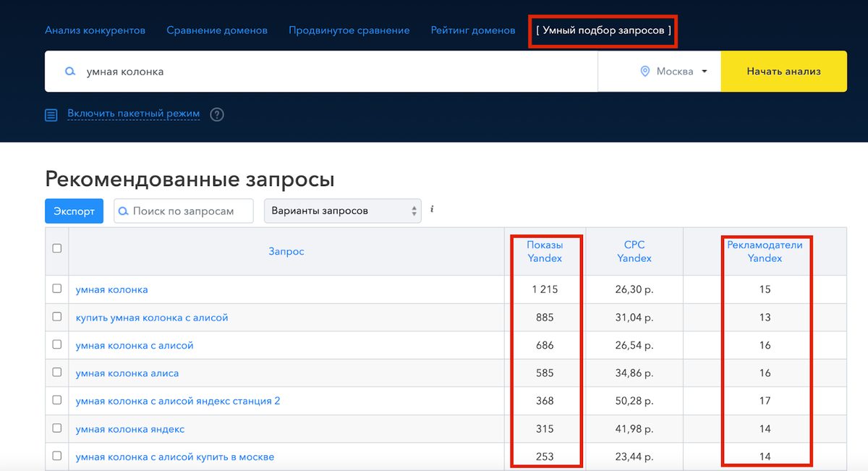This screenshot has width=868, height=471.
Task: Click the CPC value 50,28 р.
Action: pyautogui.click(x=634, y=401)
